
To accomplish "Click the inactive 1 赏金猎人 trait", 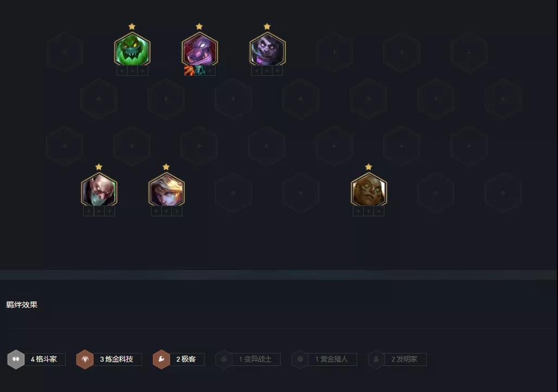I will click(x=324, y=359).
